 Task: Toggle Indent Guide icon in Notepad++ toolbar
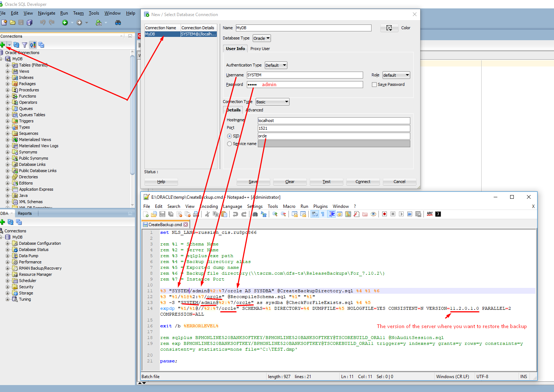332,214
